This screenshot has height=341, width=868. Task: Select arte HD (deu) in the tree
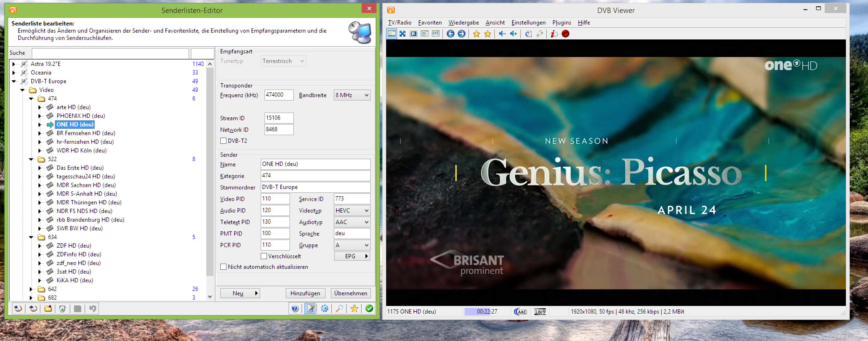[x=74, y=107]
